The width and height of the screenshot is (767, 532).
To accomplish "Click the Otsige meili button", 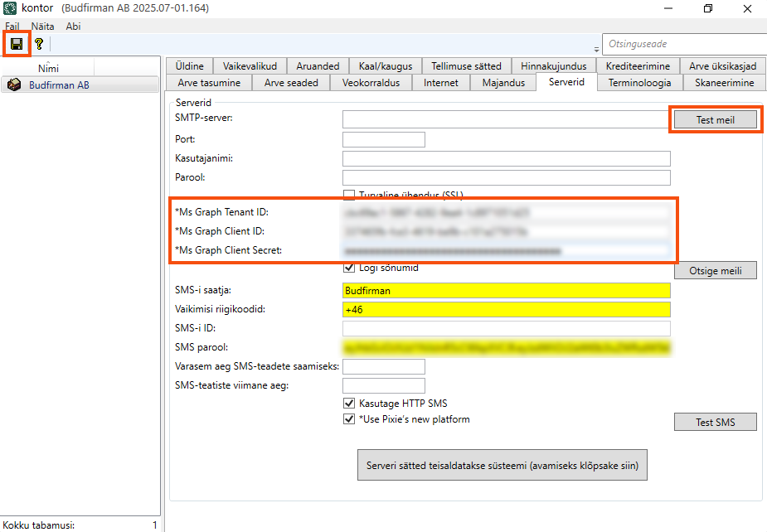I will (x=714, y=271).
